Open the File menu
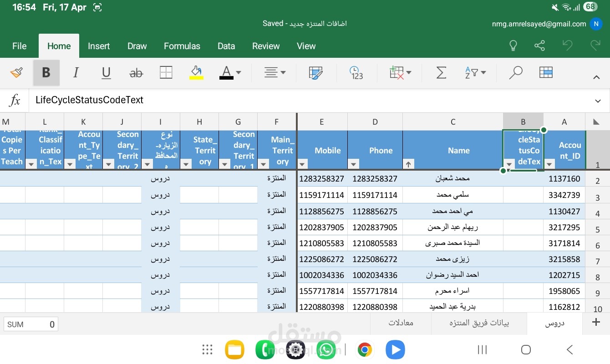The width and height of the screenshot is (610, 364). [x=19, y=46]
